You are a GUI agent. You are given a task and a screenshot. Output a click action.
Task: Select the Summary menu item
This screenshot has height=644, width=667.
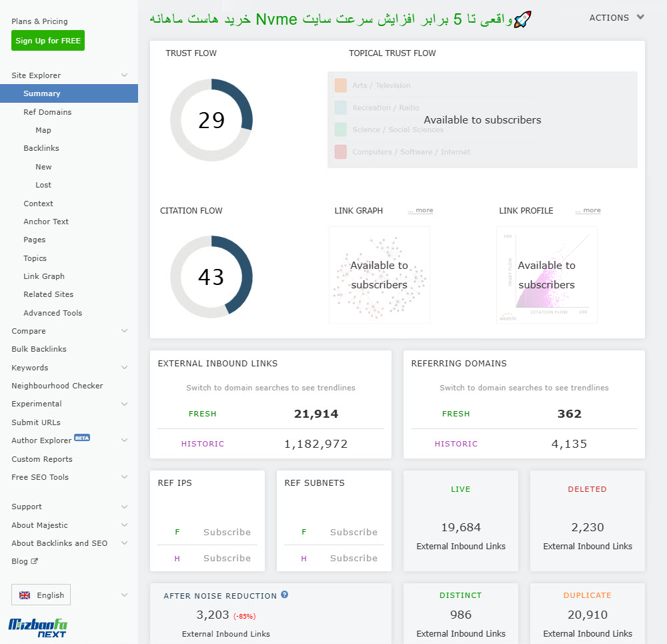(x=69, y=93)
